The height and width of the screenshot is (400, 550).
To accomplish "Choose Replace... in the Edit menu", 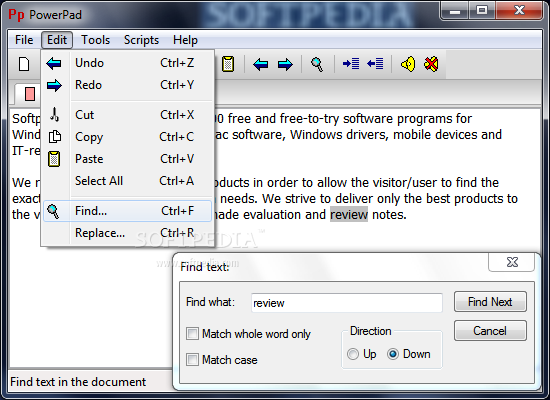I will [x=127, y=233].
